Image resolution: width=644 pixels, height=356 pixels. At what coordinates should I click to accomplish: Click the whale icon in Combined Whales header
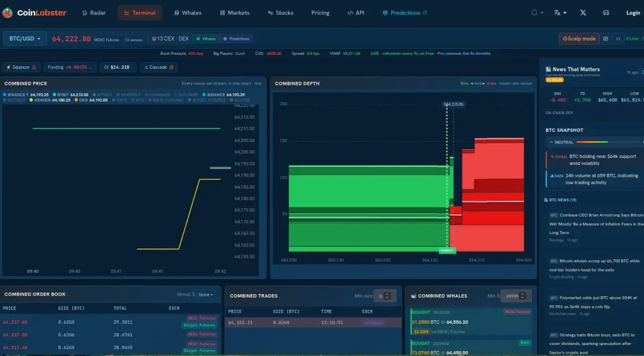tap(413, 296)
